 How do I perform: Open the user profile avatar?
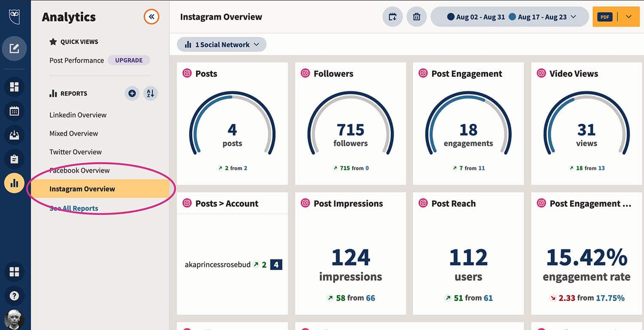tap(14, 320)
